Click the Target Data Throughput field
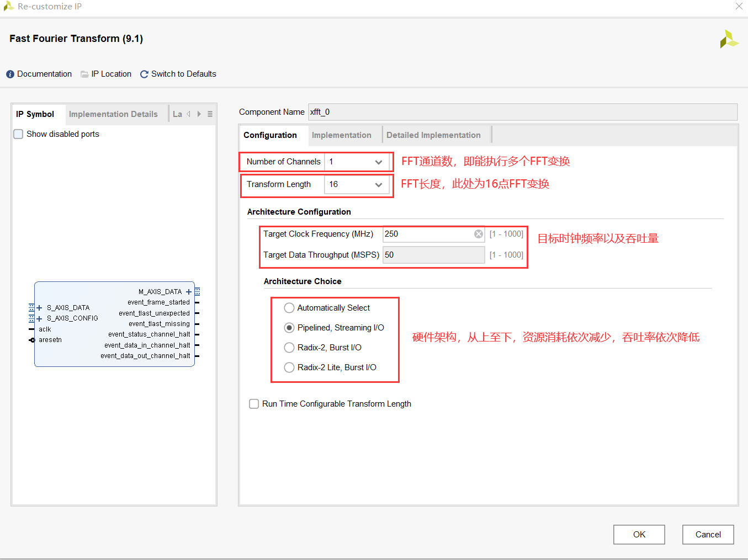 click(434, 255)
